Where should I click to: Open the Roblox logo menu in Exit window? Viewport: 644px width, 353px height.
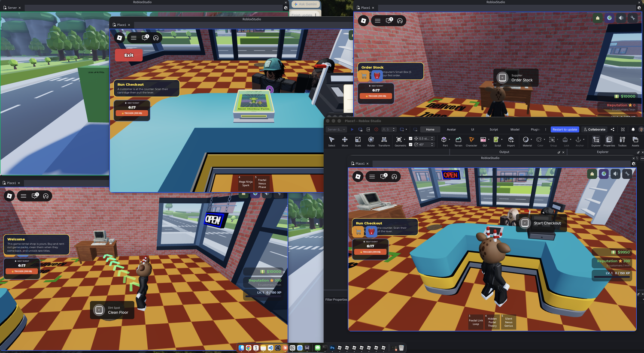pyautogui.click(x=120, y=38)
